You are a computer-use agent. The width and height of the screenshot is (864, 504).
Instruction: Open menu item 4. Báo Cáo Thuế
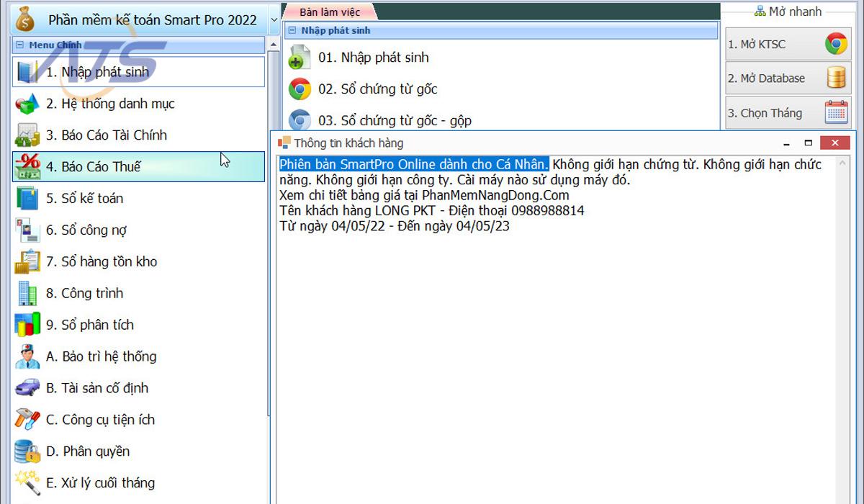tap(94, 167)
